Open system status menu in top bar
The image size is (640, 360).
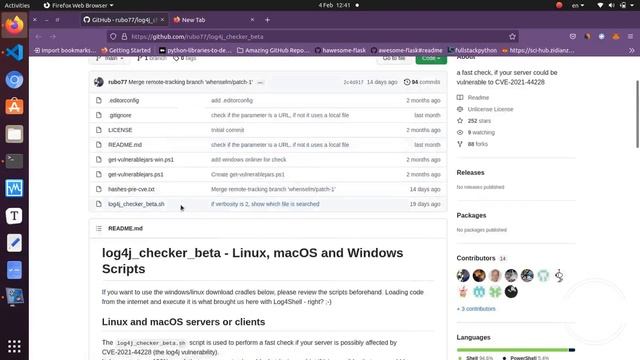click(616, 5)
